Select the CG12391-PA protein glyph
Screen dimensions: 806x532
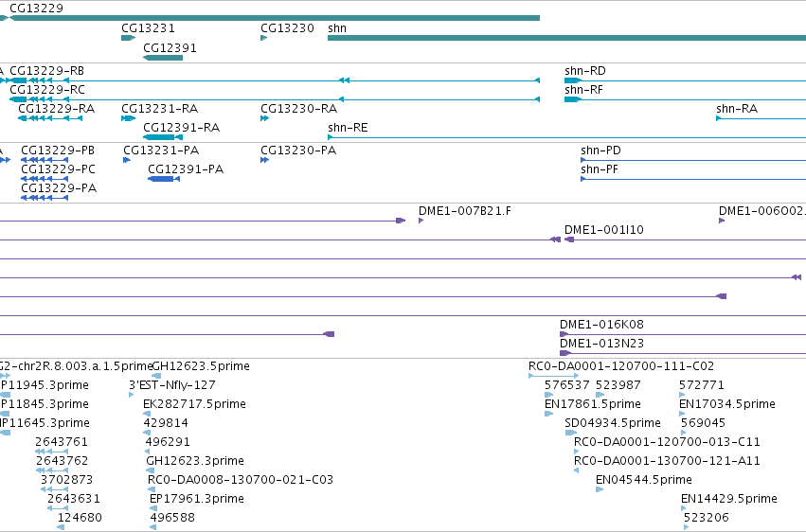pyautogui.click(x=164, y=179)
